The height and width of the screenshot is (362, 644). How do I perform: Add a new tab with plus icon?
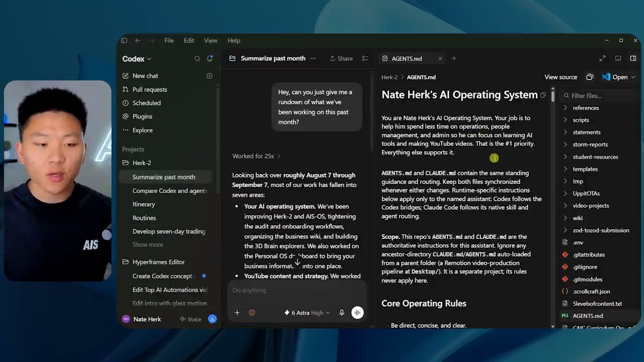pyautogui.click(x=454, y=59)
